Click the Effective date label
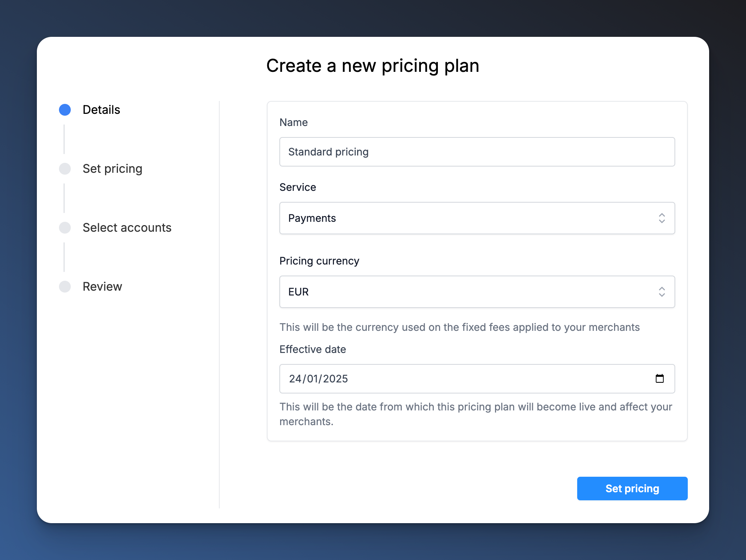The height and width of the screenshot is (560, 746). [313, 349]
